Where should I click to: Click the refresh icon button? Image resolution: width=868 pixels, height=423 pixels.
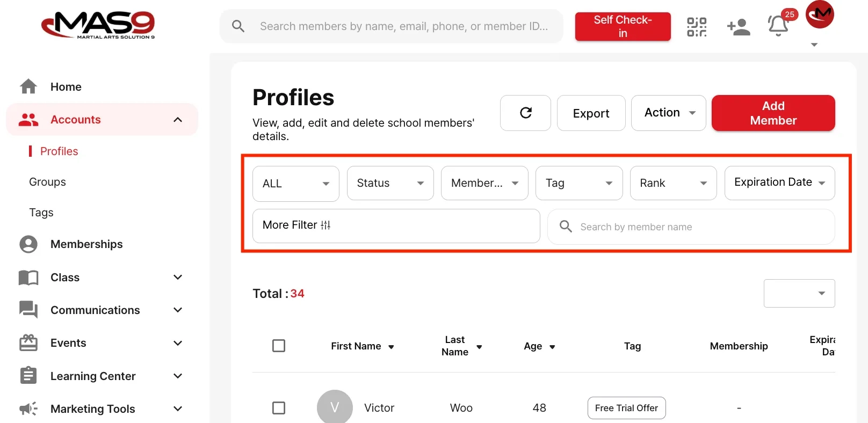(x=525, y=113)
